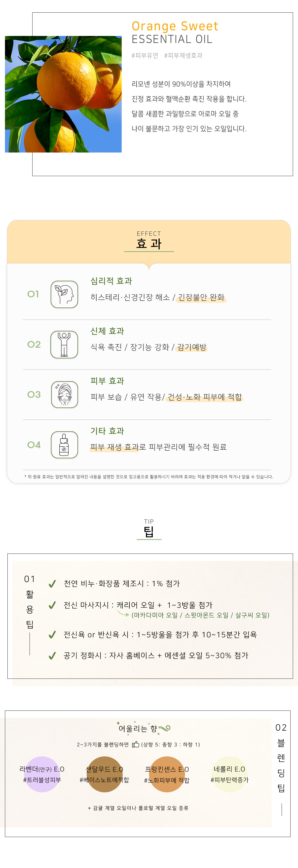Image resolution: width=298 pixels, height=868 pixels.
Task: Click the Orange Sweet title text
Action: click(x=175, y=26)
